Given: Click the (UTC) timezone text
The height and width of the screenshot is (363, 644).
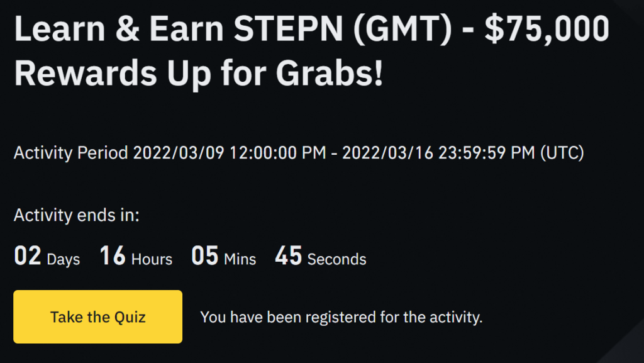Looking at the screenshot, I should pos(562,153).
